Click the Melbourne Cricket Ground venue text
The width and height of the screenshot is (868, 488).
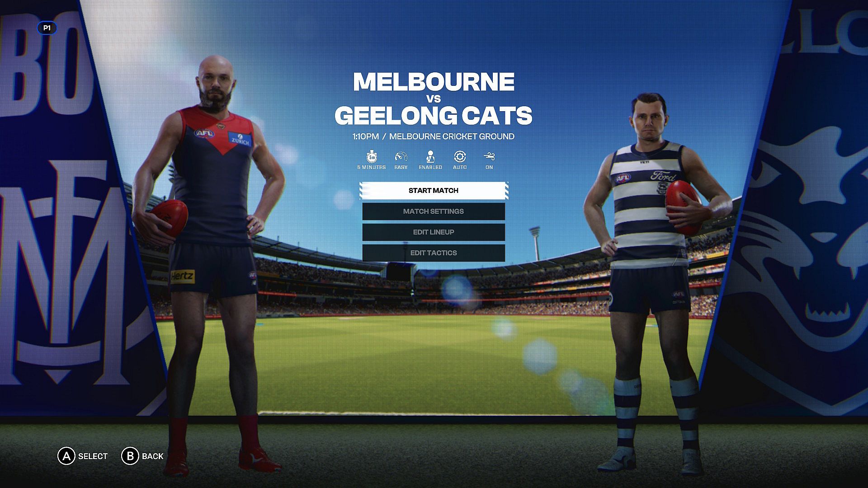452,136
